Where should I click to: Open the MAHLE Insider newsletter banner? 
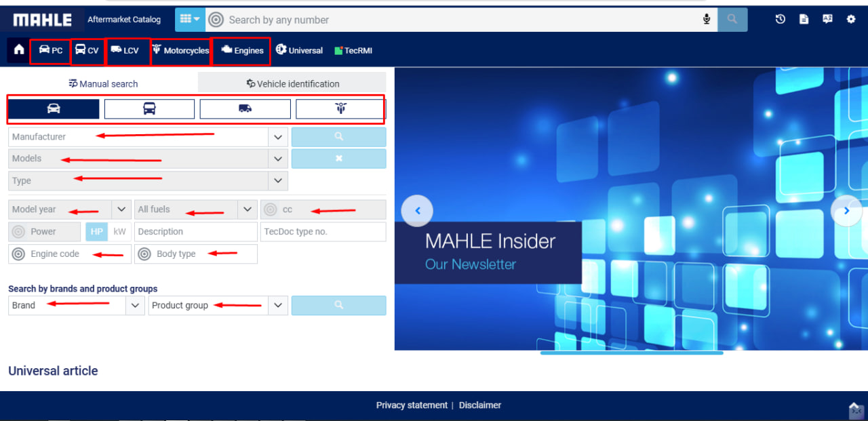tap(488, 252)
